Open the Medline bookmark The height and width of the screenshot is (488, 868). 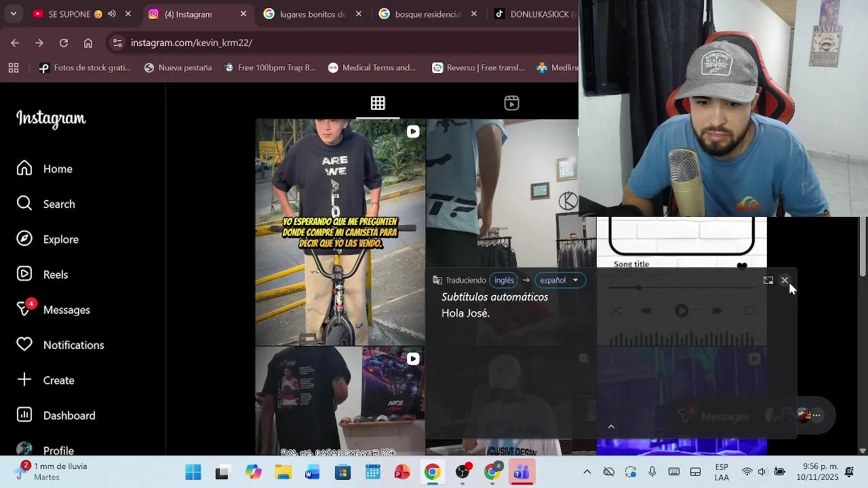tap(557, 68)
